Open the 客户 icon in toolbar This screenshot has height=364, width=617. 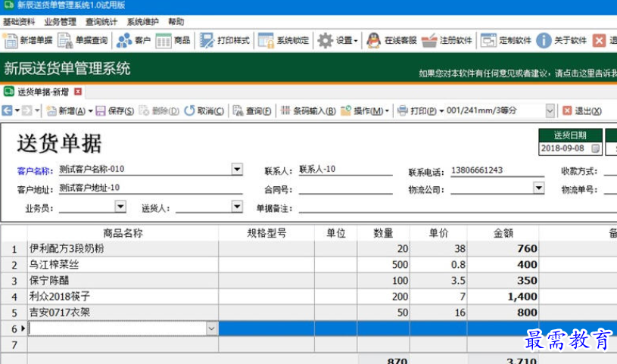click(x=133, y=40)
